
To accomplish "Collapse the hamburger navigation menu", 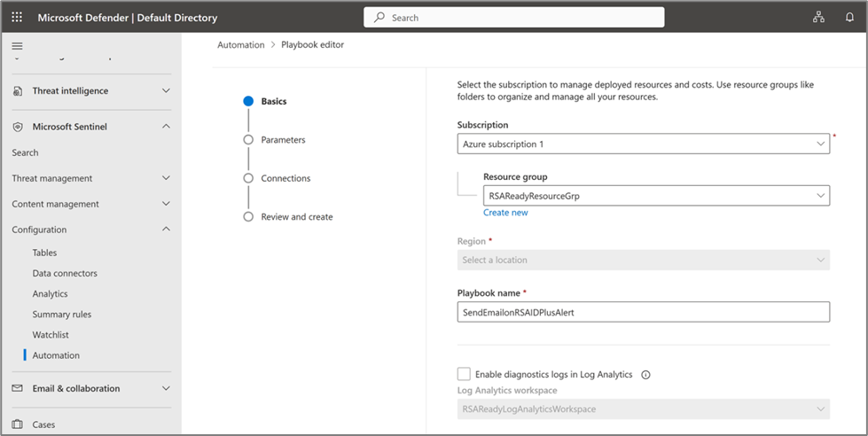I will [17, 46].
